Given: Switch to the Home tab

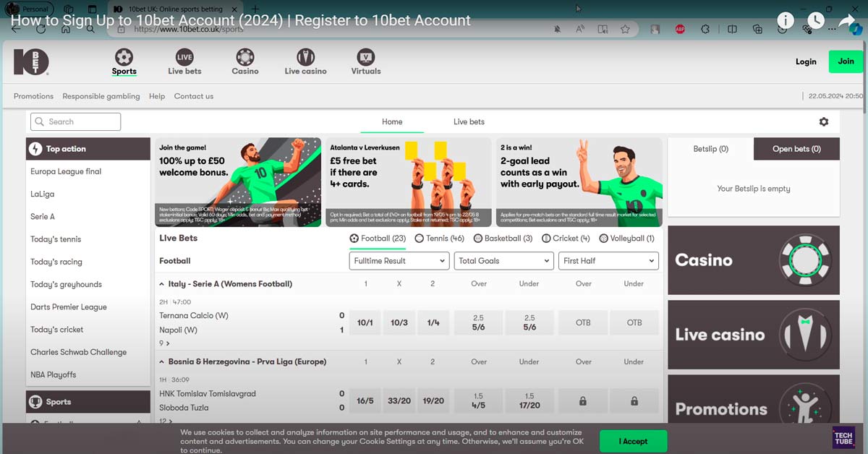Looking at the screenshot, I should 392,122.
